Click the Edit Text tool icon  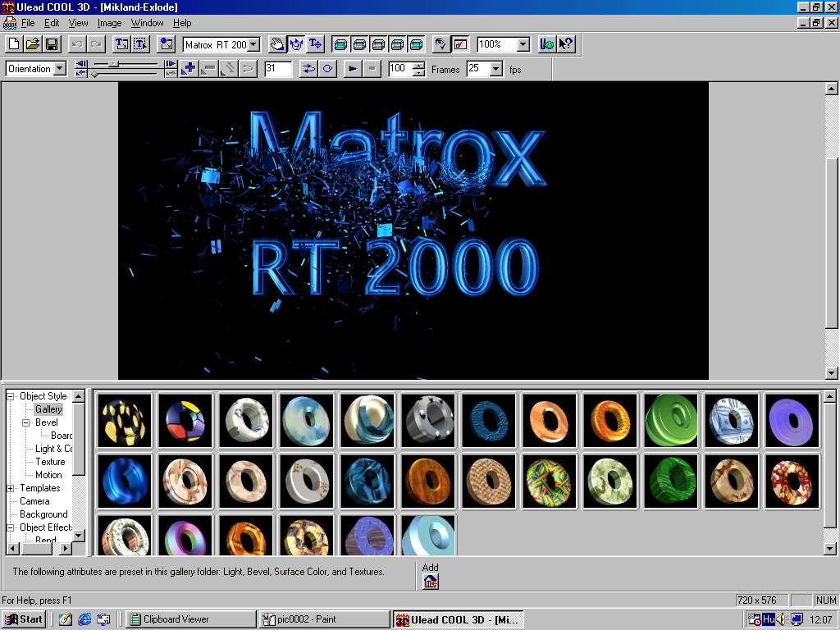point(141,44)
